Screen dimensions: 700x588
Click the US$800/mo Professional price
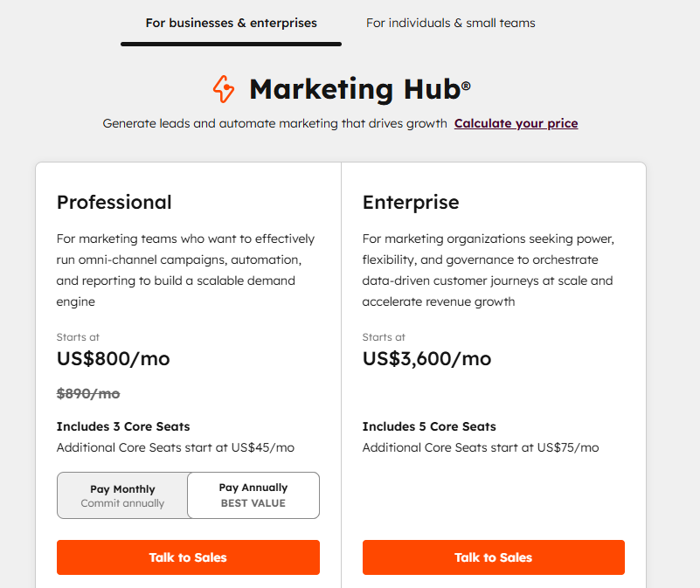(114, 359)
